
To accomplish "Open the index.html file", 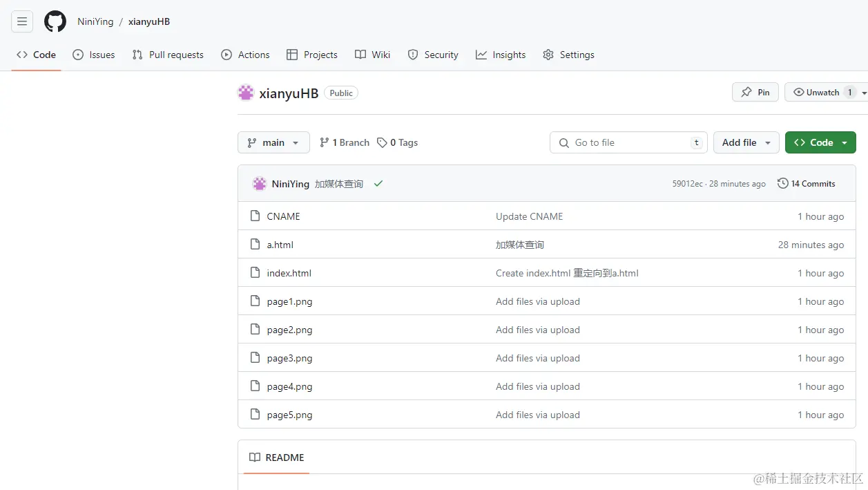I will (x=289, y=273).
